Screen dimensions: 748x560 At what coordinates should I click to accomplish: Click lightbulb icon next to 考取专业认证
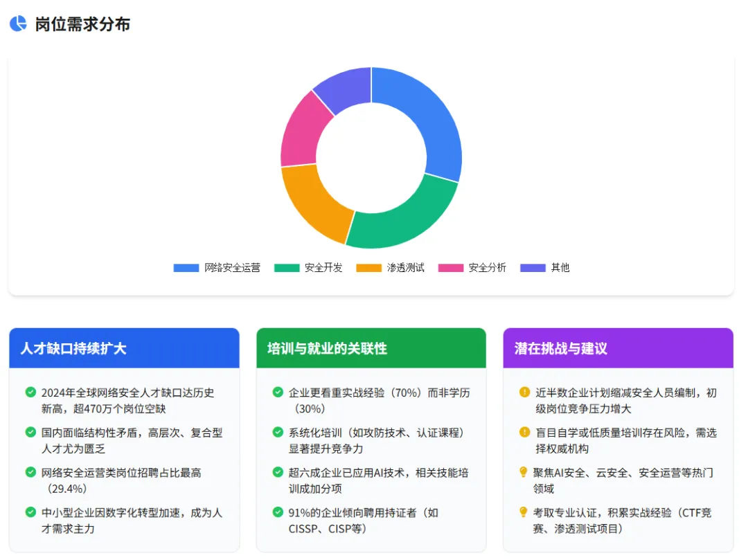click(524, 512)
